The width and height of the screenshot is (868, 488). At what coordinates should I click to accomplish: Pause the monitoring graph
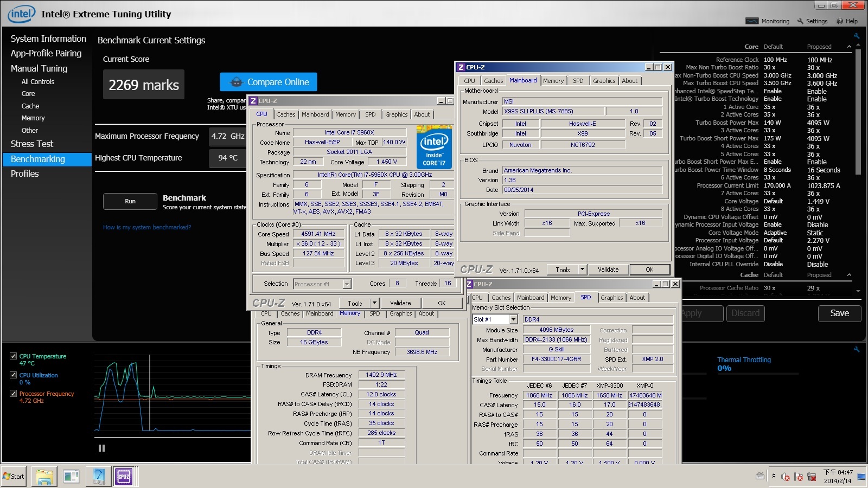[x=101, y=448]
